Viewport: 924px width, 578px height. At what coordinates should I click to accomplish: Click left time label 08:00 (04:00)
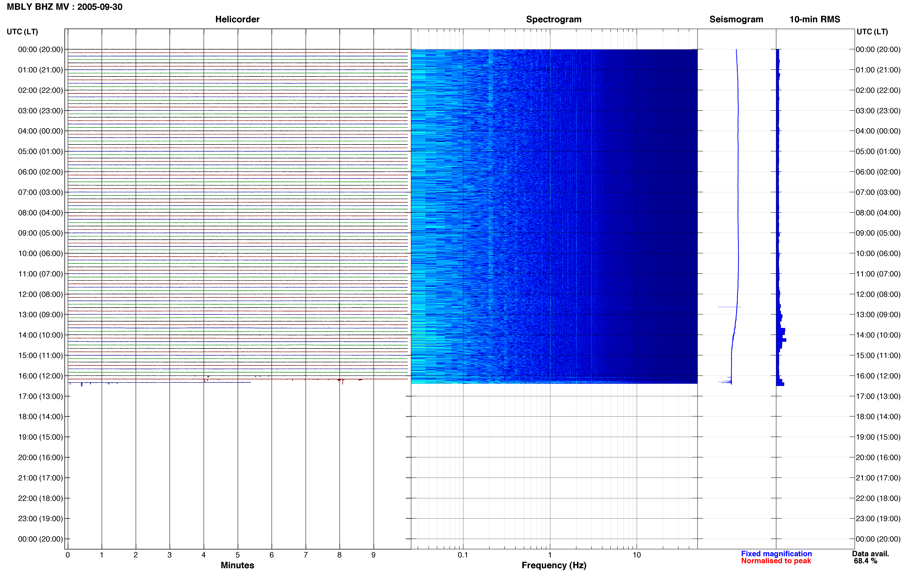pyautogui.click(x=41, y=212)
